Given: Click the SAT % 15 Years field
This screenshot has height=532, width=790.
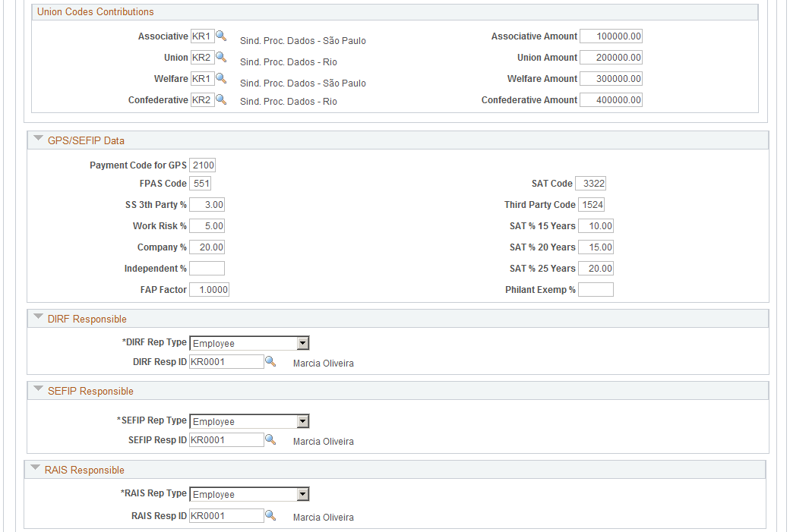Looking at the screenshot, I should (596, 226).
